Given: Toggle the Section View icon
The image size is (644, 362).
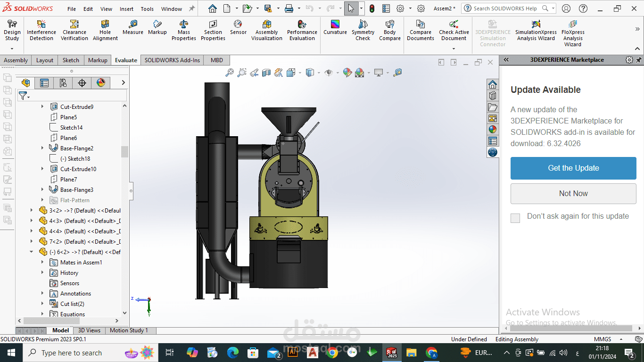Looking at the screenshot, I should [266, 73].
